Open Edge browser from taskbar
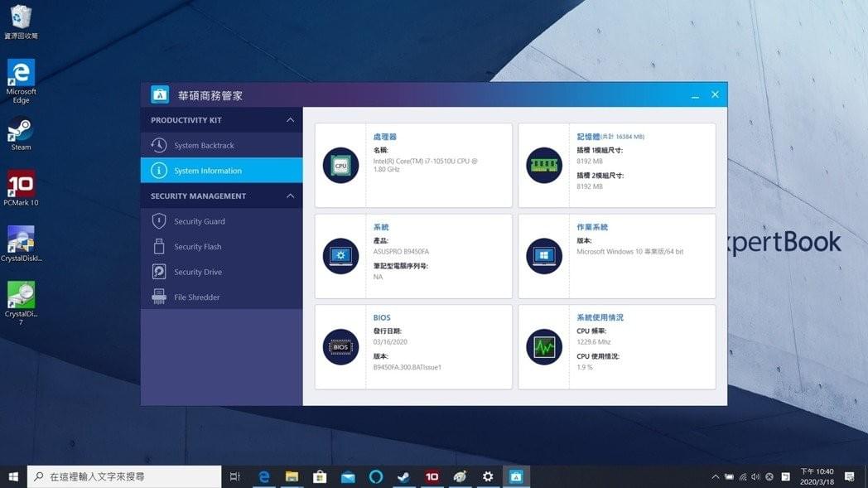The height and width of the screenshot is (488, 868). click(264, 476)
